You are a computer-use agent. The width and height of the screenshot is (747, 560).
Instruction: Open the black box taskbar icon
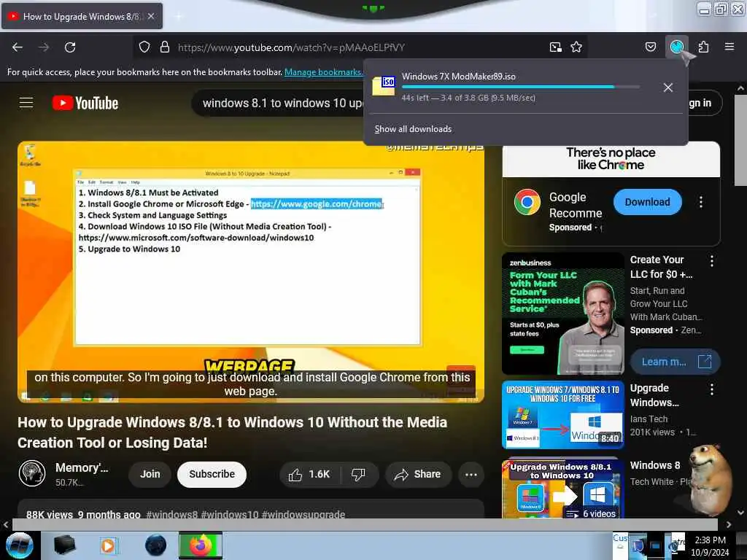click(65, 545)
